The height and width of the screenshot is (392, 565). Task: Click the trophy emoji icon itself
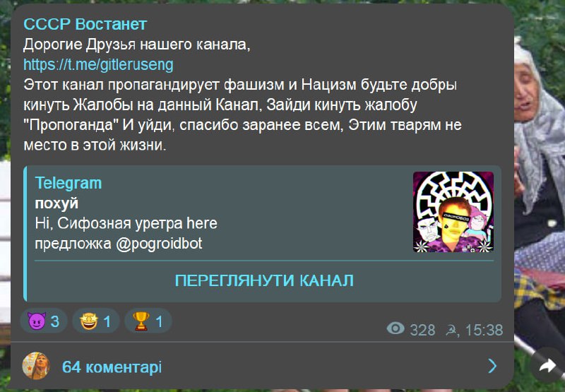click(141, 321)
